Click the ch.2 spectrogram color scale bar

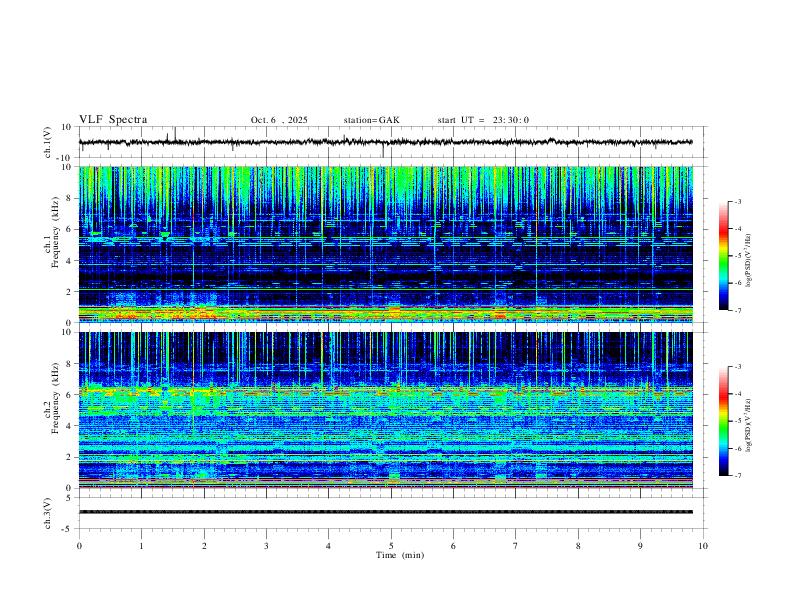[723, 421]
